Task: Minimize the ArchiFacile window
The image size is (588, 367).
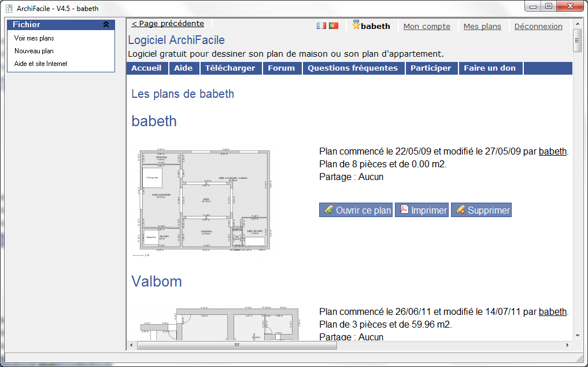Action: (x=533, y=6)
